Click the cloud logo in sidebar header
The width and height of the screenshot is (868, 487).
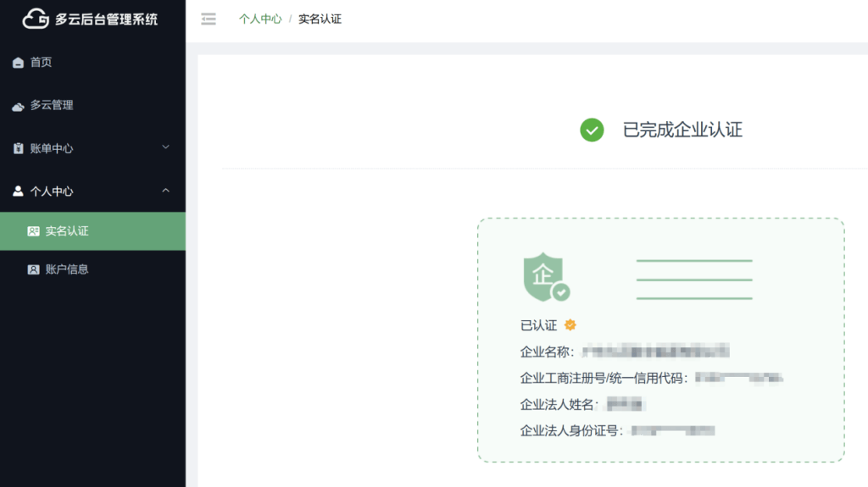(35, 19)
